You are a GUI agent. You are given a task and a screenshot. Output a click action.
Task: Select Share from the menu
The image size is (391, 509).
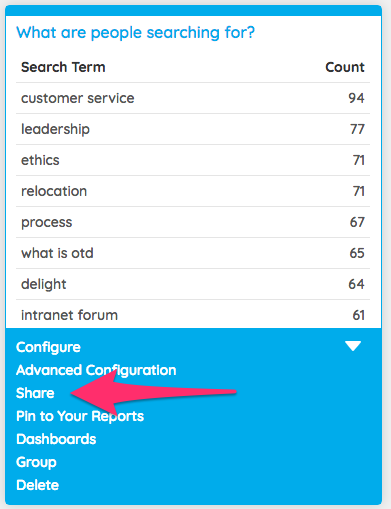[x=35, y=393]
